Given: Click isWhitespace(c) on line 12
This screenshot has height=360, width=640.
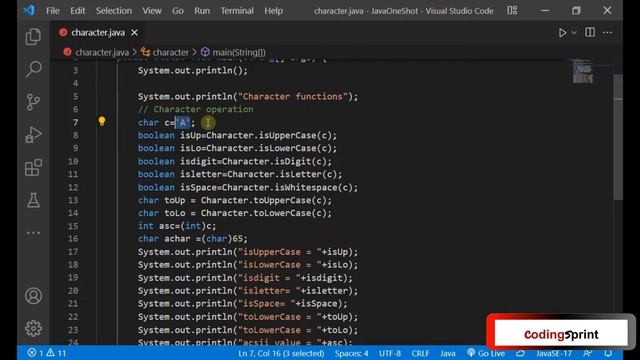Looking at the screenshot, I should pos(313,188).
